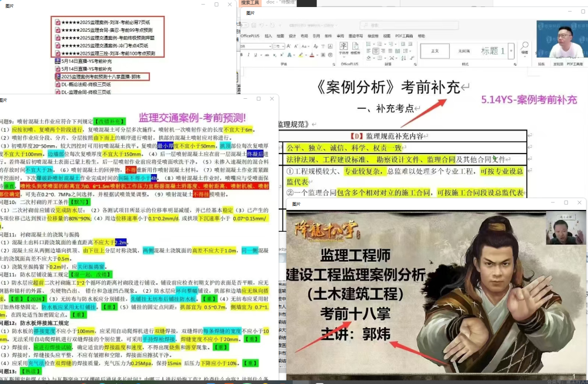The height and width of the screenshot is (384, 588).
Task: Click the Grow Font icon
Action: [288, 46]
